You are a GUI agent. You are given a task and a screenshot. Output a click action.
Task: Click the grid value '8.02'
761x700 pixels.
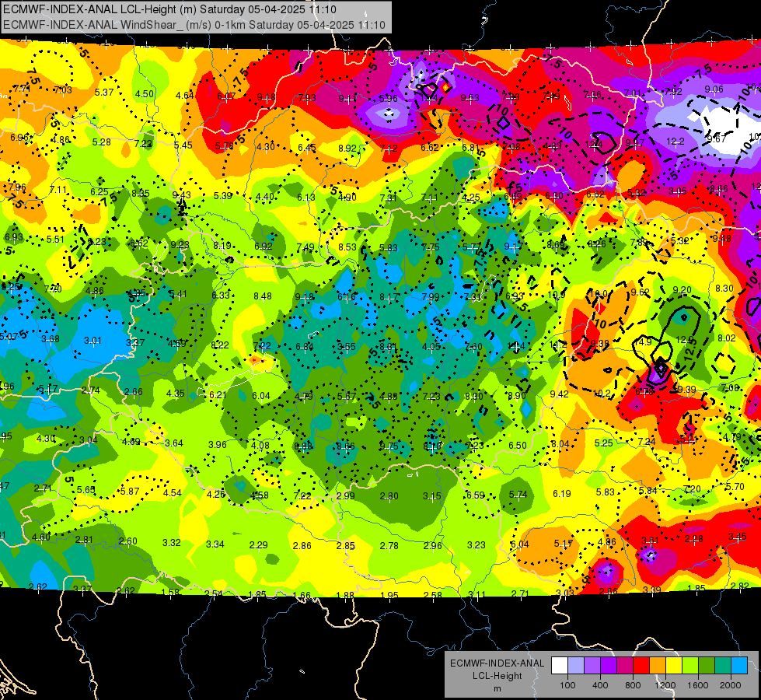pyautogui.click(x=727, y=338)
